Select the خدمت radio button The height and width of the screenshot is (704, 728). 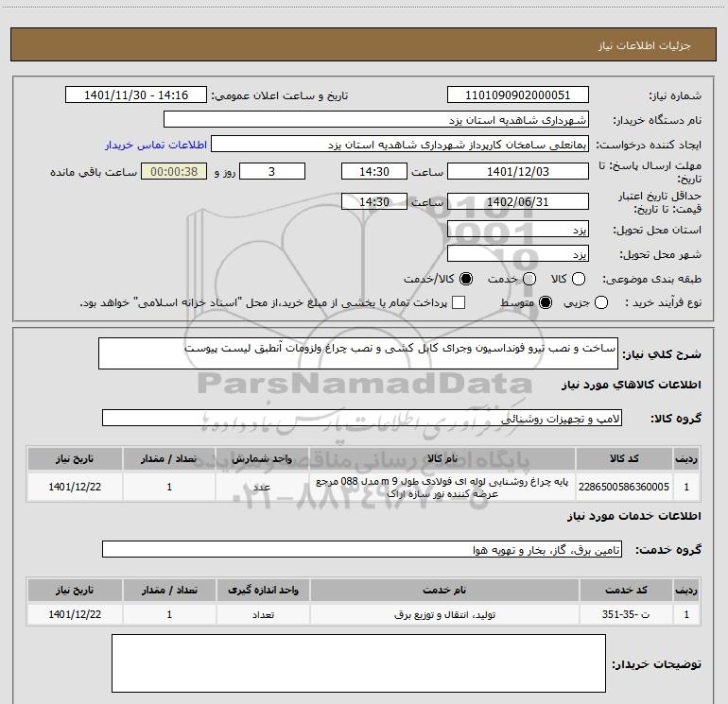[x=529, y=279]
